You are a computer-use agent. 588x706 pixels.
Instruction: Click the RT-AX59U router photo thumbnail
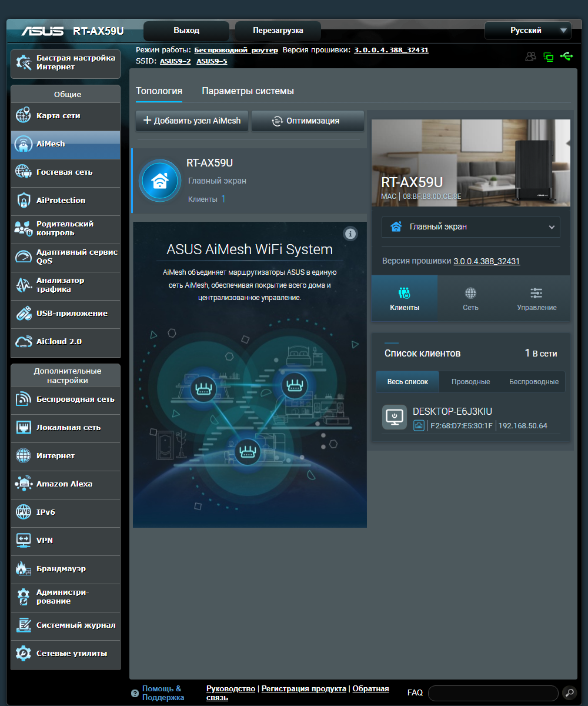(x=471, y=163)
